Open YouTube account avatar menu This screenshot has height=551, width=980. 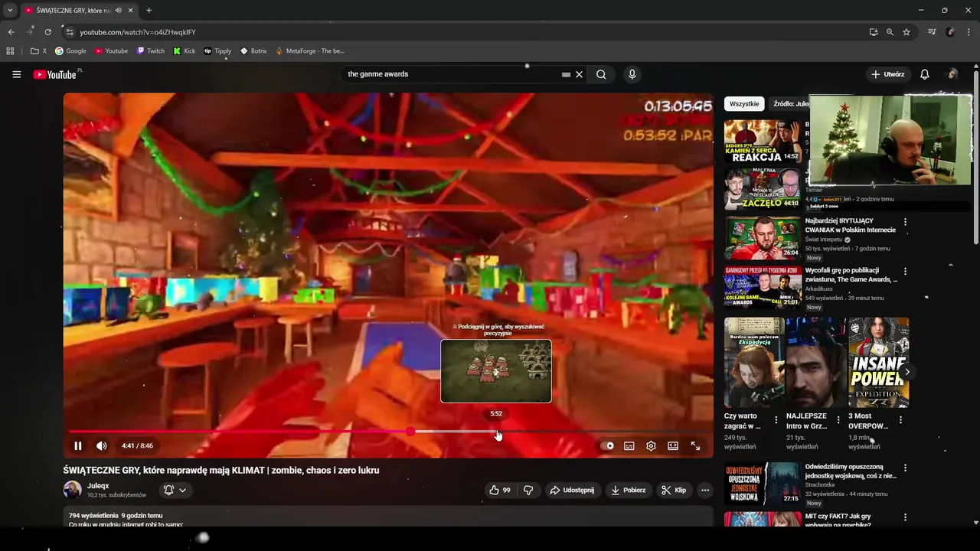tap(952, 74)
